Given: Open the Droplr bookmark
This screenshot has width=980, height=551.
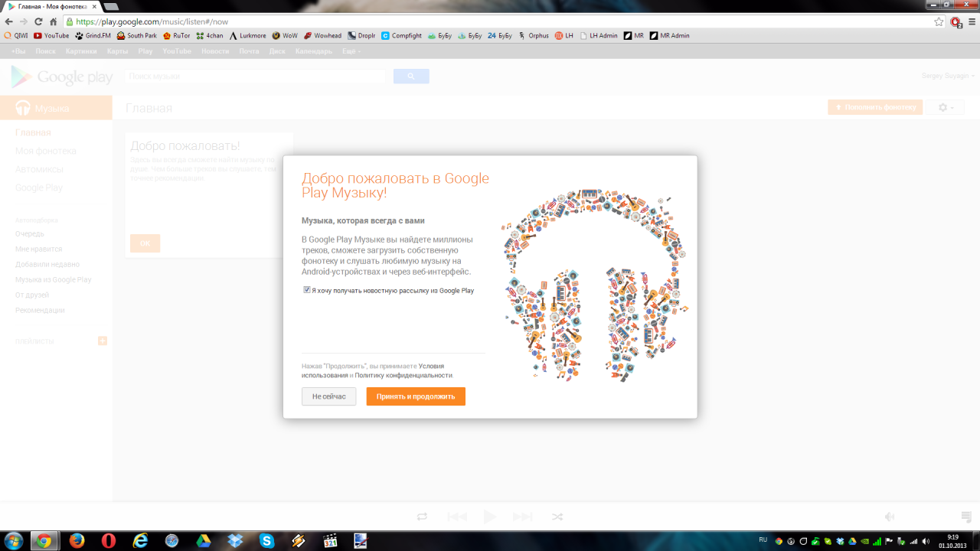Looking at the screenshot, I should click(362, 35).
